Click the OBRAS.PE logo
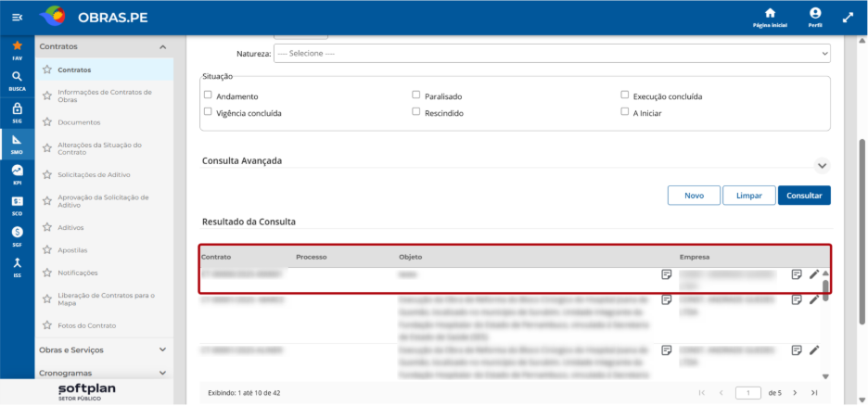Screen dimensions: 868x406 click(x=93, y=18)
